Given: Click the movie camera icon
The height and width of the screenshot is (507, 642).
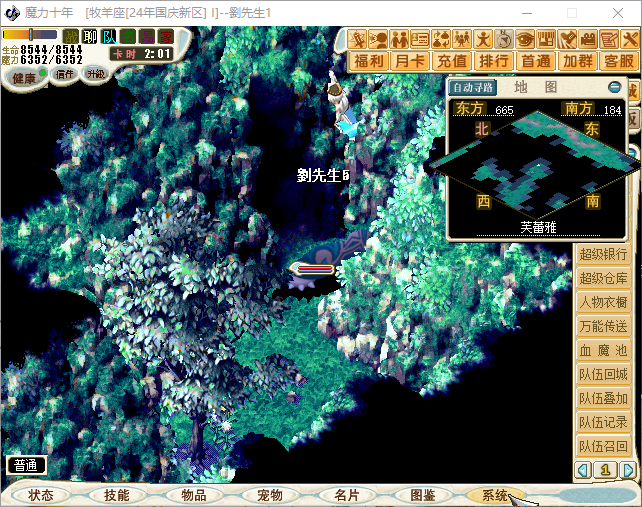Looking at the screenshot, I should click(588, 39).
